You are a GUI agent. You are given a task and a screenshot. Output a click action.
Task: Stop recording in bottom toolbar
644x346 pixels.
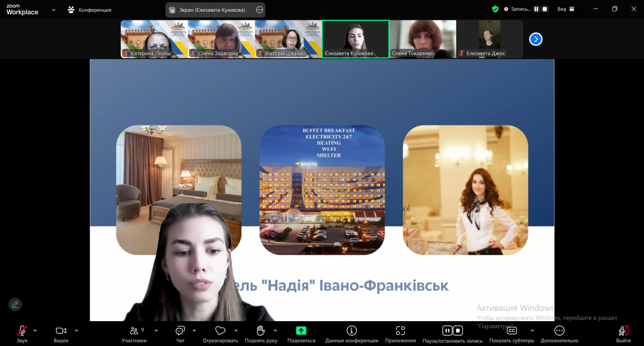458,331
